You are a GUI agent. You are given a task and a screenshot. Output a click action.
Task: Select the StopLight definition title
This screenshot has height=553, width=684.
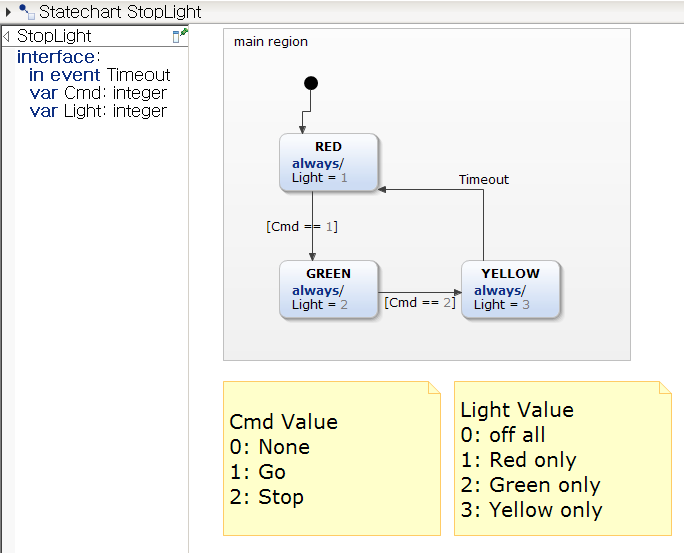click(54, 36)
